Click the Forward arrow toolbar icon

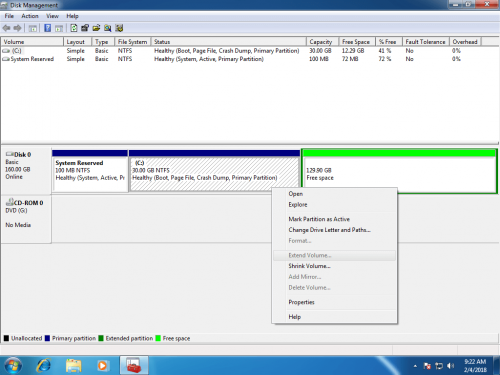coord(17,28)
